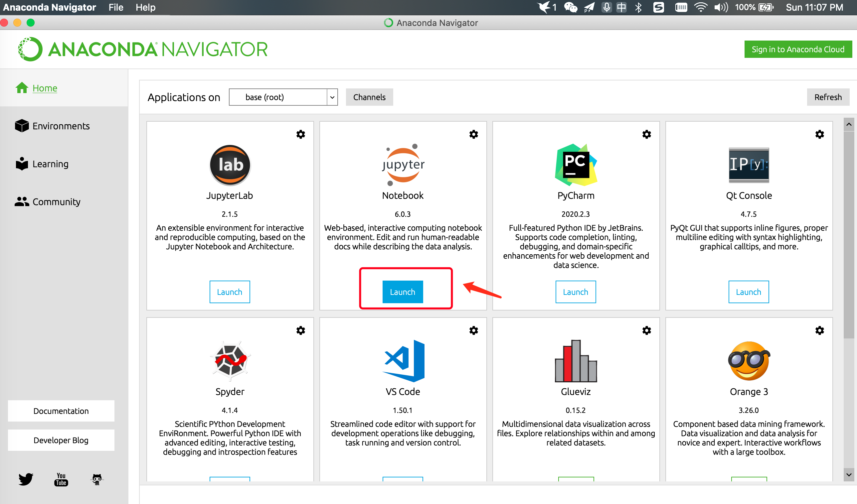The height and width of the screenshot is (504, 857).
Task: Open the File menu
Action: [115, 7]
